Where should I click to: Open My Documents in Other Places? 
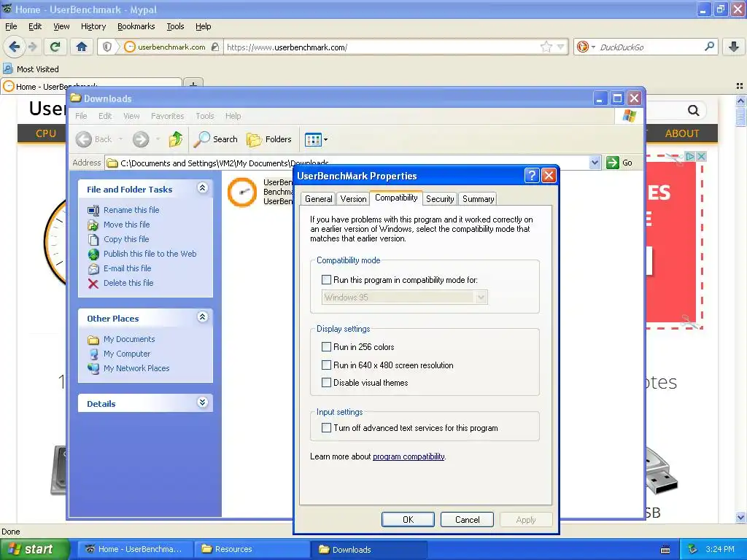point(129,339)
